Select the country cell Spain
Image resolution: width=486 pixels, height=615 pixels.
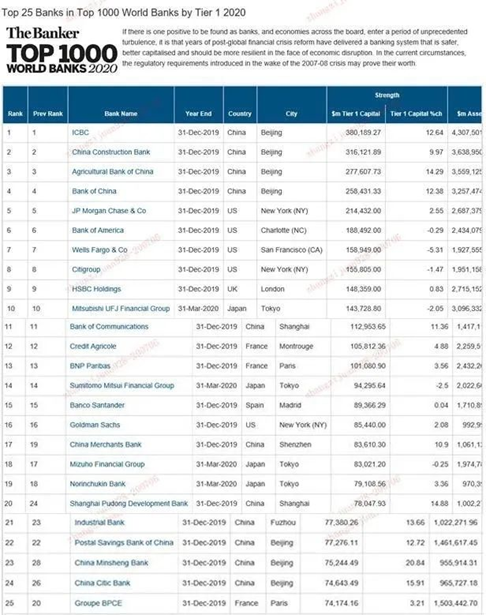click(x=255, y=405)
